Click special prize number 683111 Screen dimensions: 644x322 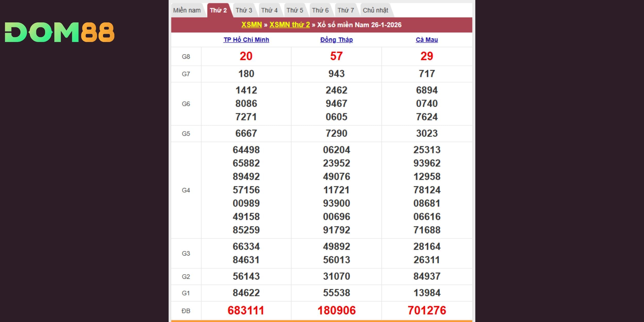pyautogui.click(x=246, y=310)
